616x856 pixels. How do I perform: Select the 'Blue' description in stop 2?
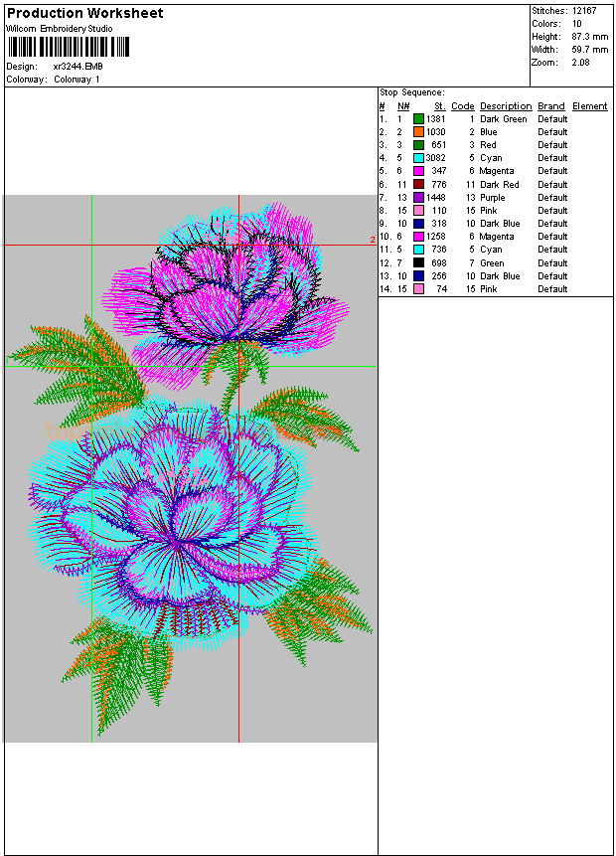tap(488, 132)
